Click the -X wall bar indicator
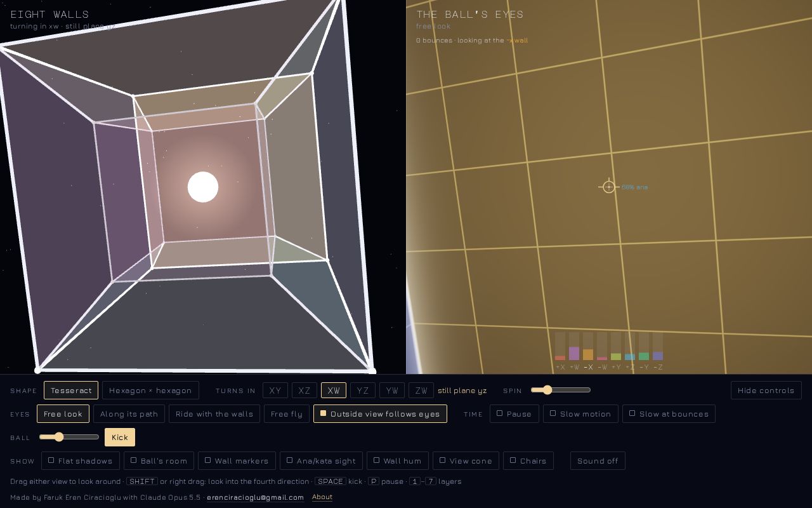 click(x=588, y=351)
